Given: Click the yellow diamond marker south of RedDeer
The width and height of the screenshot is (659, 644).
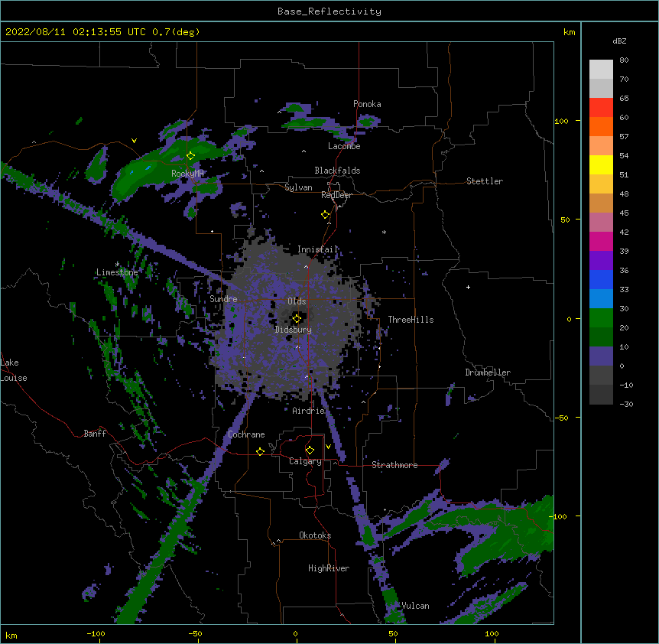Looking at the screenshot, I should (325, 215).
